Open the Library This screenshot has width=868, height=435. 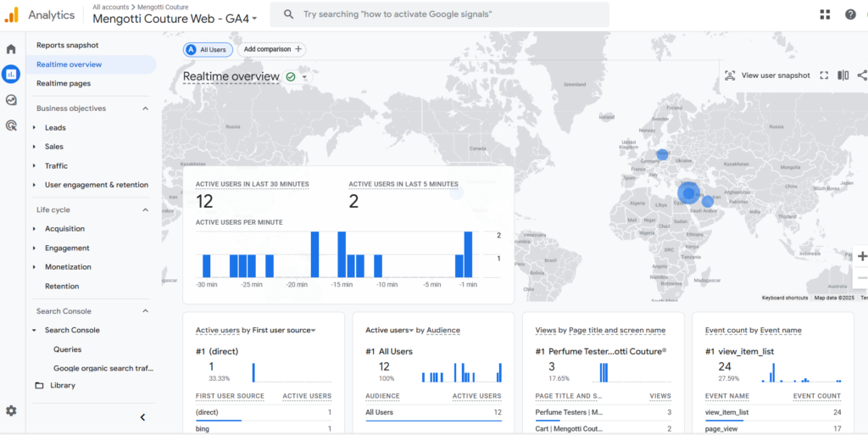pos(63,385)
